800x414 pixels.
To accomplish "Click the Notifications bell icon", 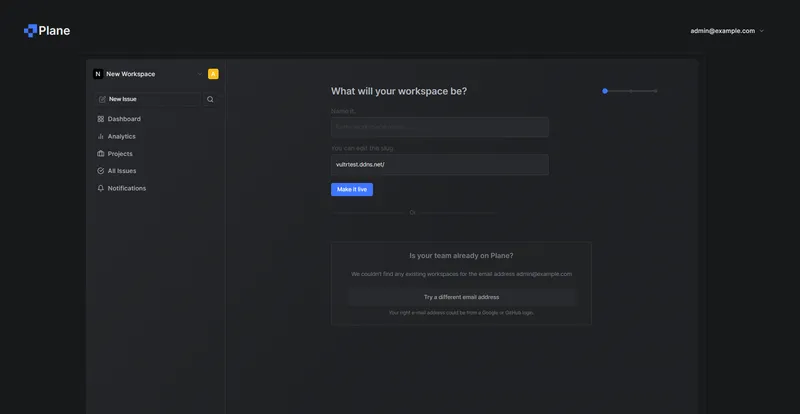I will [101, 188].
